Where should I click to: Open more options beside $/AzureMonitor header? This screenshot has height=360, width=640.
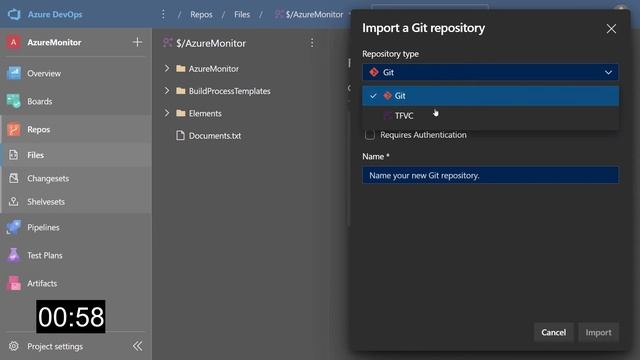point(312,43)
